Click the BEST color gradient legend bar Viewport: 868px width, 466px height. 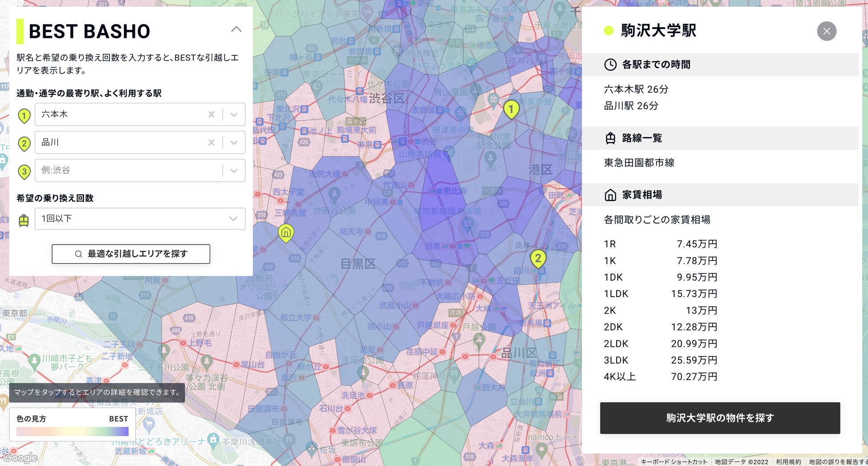[x=72, y=432]
